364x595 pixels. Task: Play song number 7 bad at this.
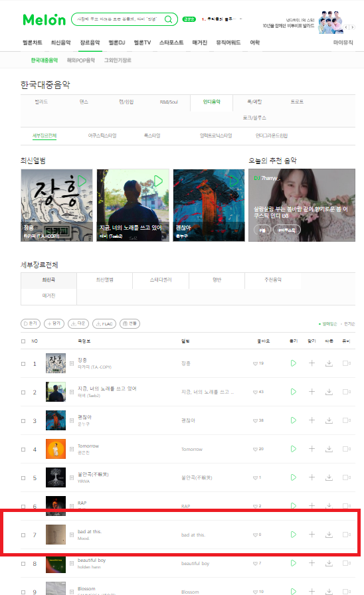pos(294,535)
